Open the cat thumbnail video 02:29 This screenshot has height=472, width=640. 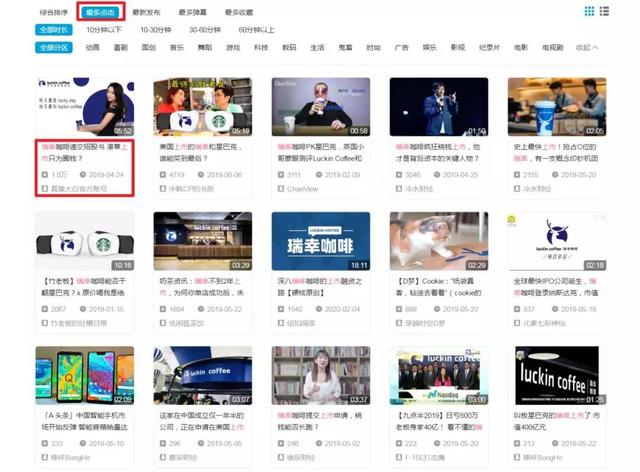tap(439, 241)
